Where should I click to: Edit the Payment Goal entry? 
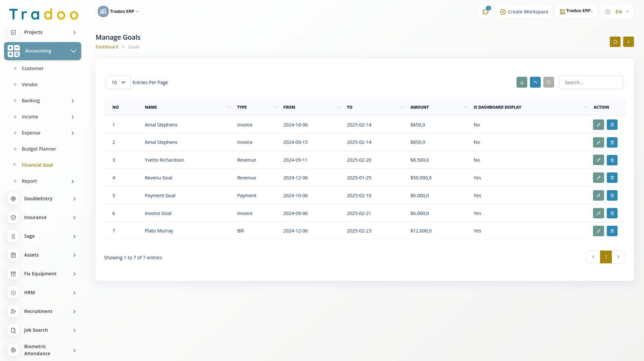point(598,196)
